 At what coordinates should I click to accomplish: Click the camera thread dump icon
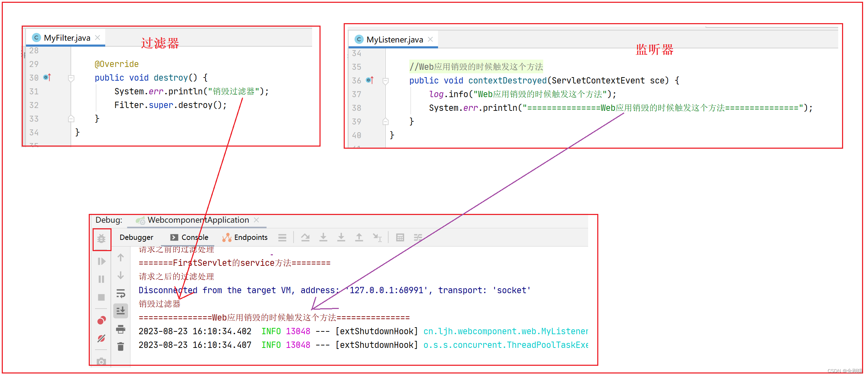(101, 362)
